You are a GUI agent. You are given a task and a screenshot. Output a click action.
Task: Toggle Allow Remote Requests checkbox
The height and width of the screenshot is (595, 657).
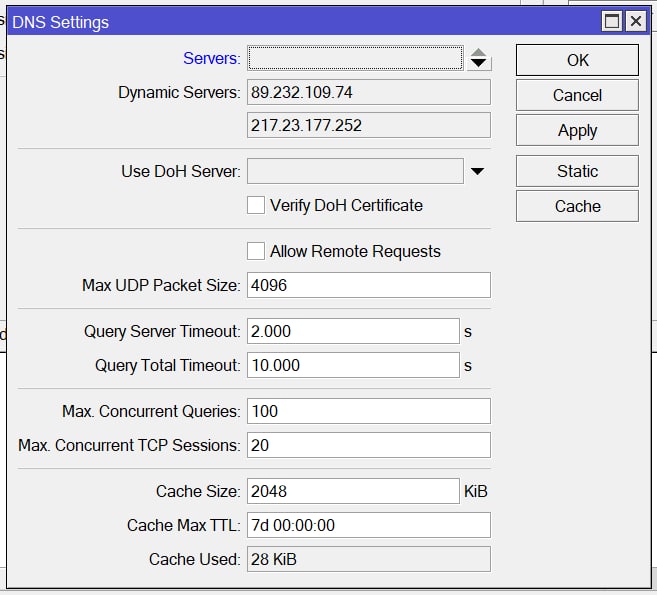pyautogui.click(x=256, y=251)
